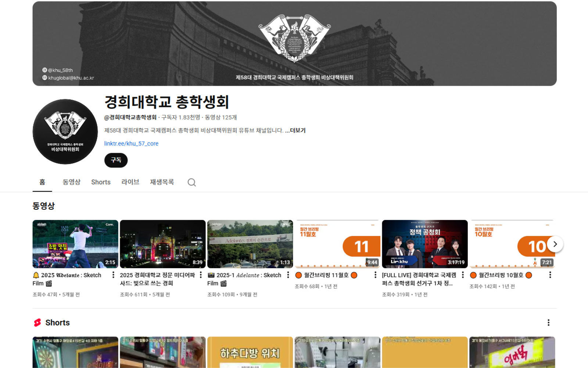
Task: Open the 재생목록 tab
Action: point(162,182)
